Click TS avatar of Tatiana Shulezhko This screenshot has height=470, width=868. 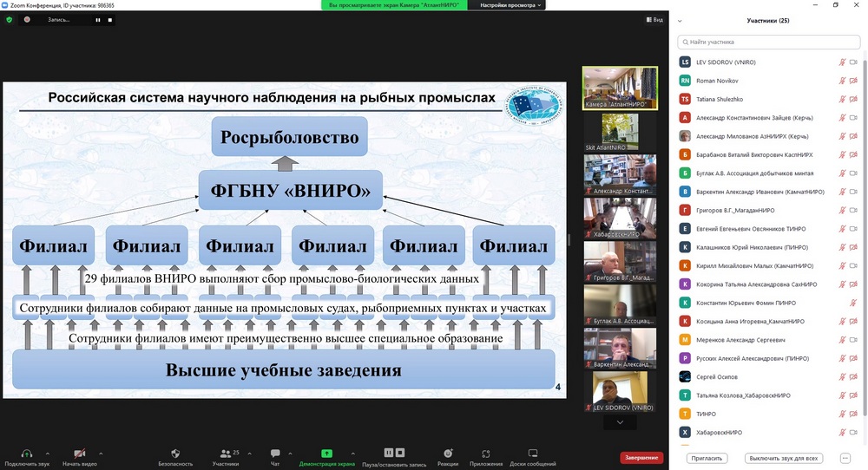(x=685, y=100)
